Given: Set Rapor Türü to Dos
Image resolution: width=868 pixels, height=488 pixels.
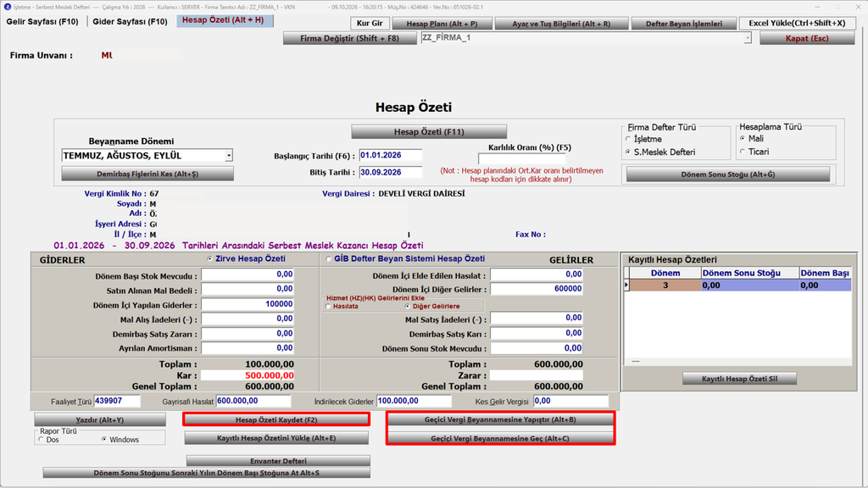Looking at the screenshot, I should pos(42,440).
